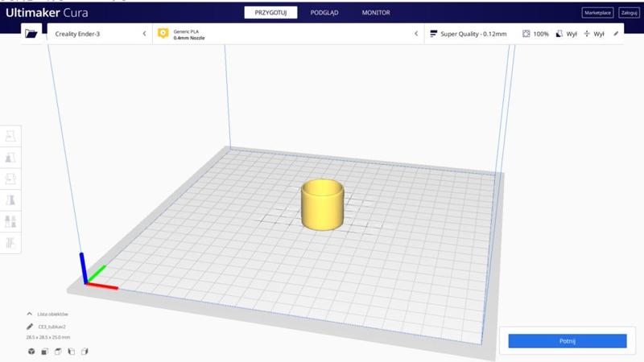Switch to 3D perspective view cube
This screenshot has height=362, width=644.
coord(31,352)
